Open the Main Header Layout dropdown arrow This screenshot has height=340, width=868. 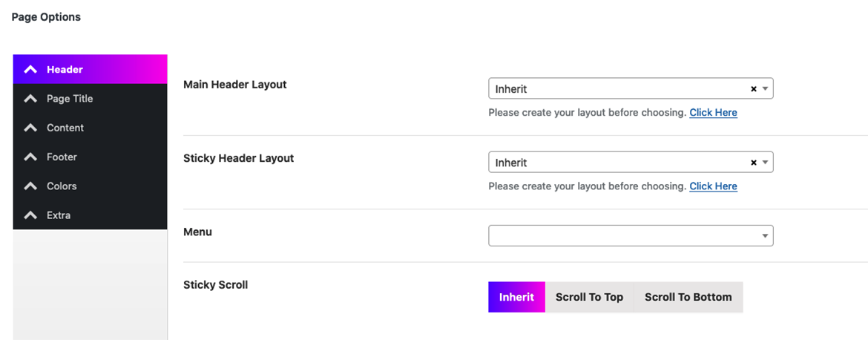click(x=765, y=88)
